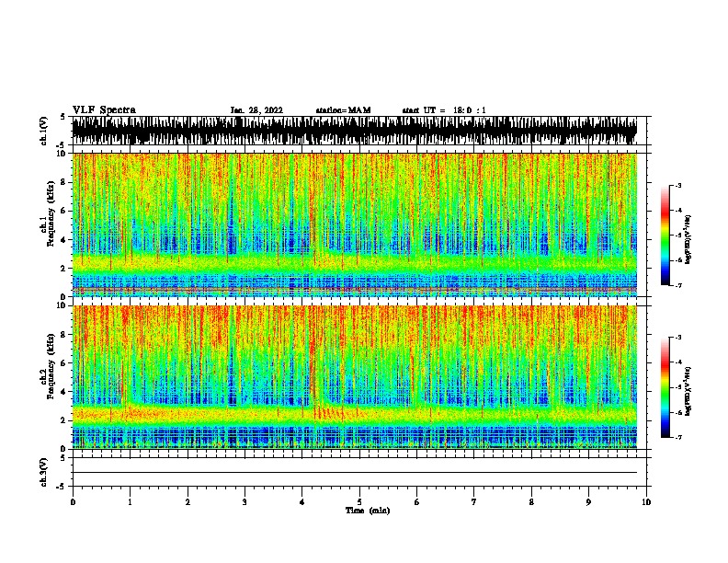Click the '-7' tick on ch.2 colorbar
The image size is (728, 563).
pos(677,437)
